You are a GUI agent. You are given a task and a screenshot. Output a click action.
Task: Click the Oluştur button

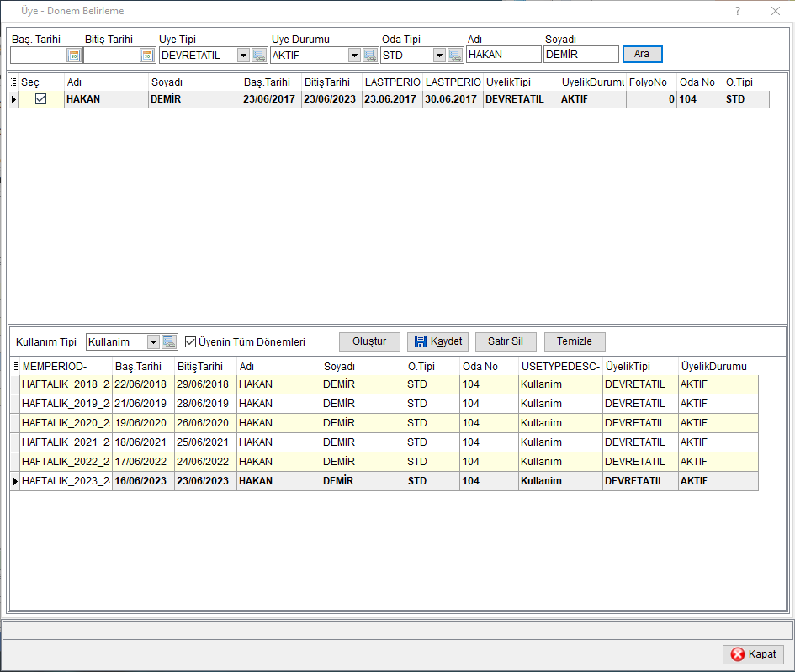[x=369, y=341]
